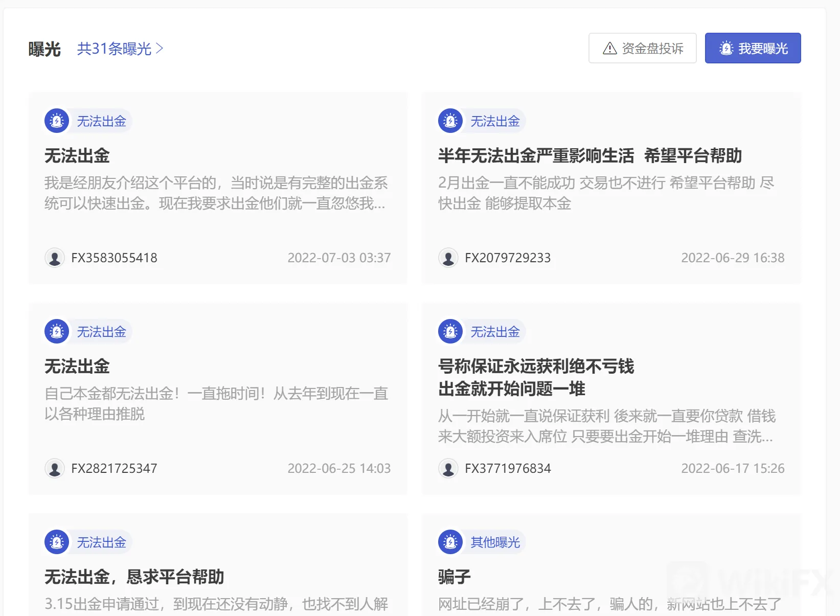Viewport: 840px width, 616px height.
Task: Click siren icon on 骗子 card
Action: coord(450,542)
